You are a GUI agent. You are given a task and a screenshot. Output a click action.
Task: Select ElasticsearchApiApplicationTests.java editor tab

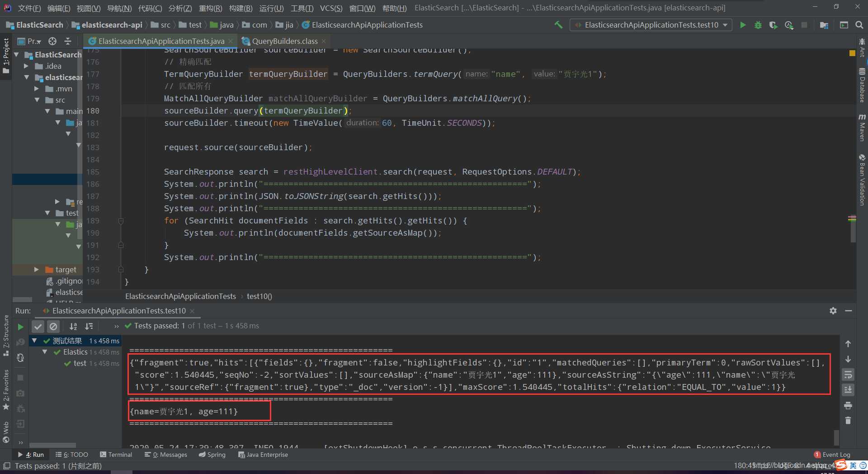point(161,41)
